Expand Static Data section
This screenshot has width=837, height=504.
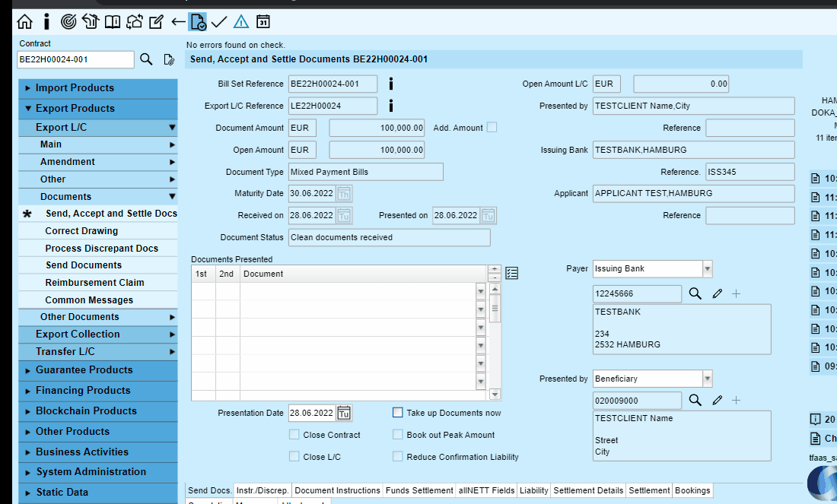(98, 493)
